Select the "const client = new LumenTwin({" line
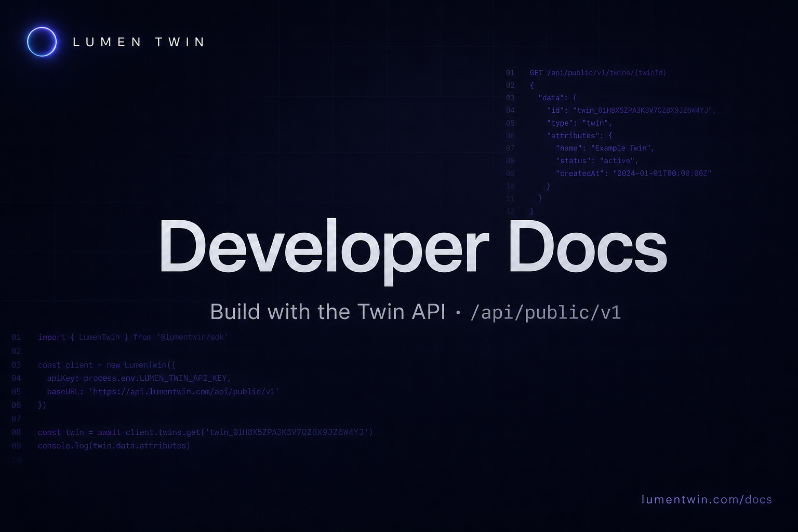Screen dimensions: 798x532 pyautogui.click(x=107, y=365)
